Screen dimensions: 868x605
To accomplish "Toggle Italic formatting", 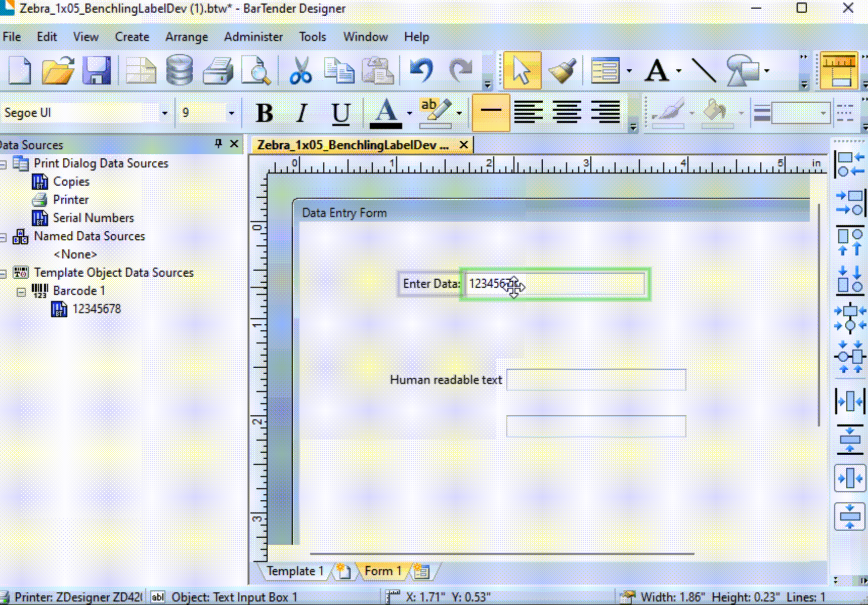I will pyautogui.click(x=302, y=113).
